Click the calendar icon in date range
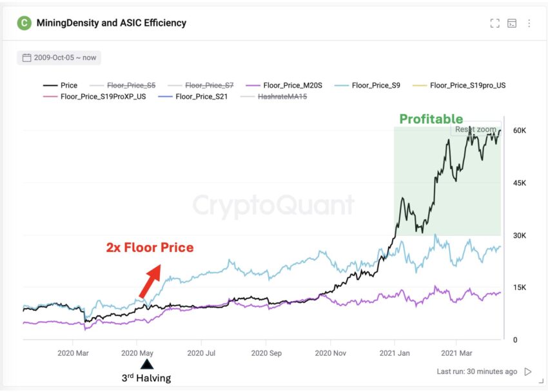The width and height of the screenshot is (548, 392). (26, 57)
